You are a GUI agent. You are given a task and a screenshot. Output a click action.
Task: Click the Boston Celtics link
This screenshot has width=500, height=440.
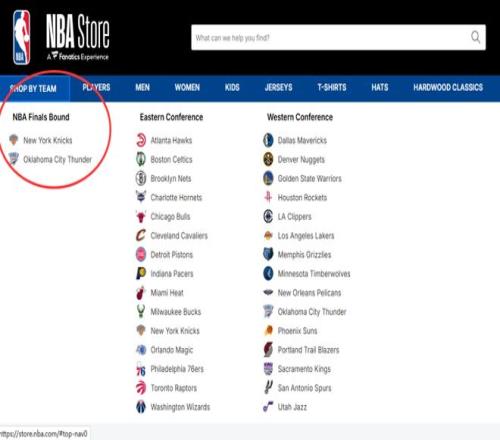click(x=171, y=159)
